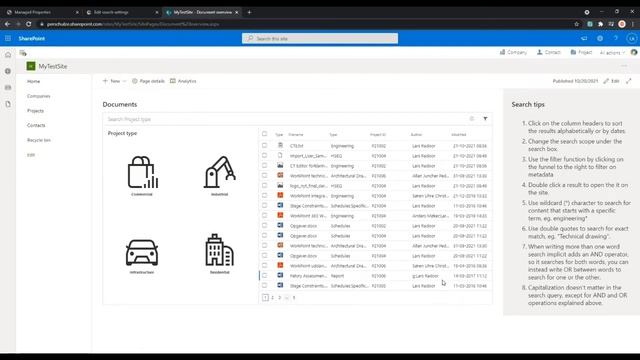
Task: Go to results page 2
Action: (x=273, y=298)
